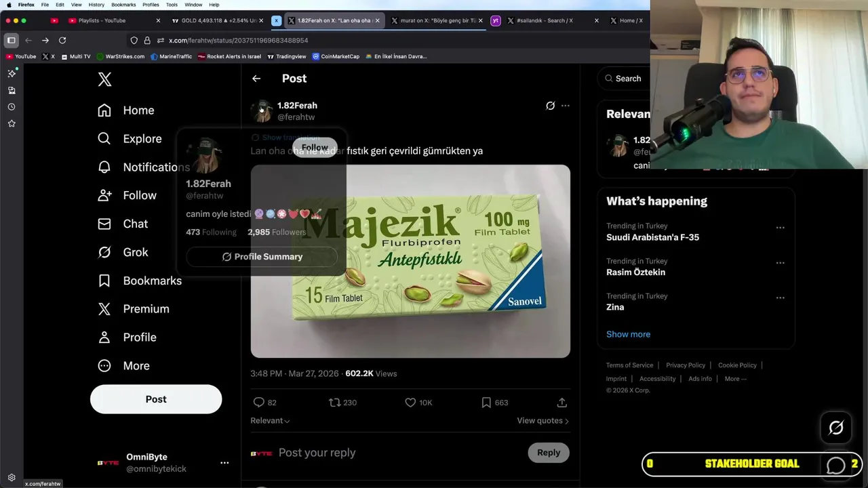The image size is (868, 488).
Task: Share the post with upload icon
Action: click(x=561, y=403)
